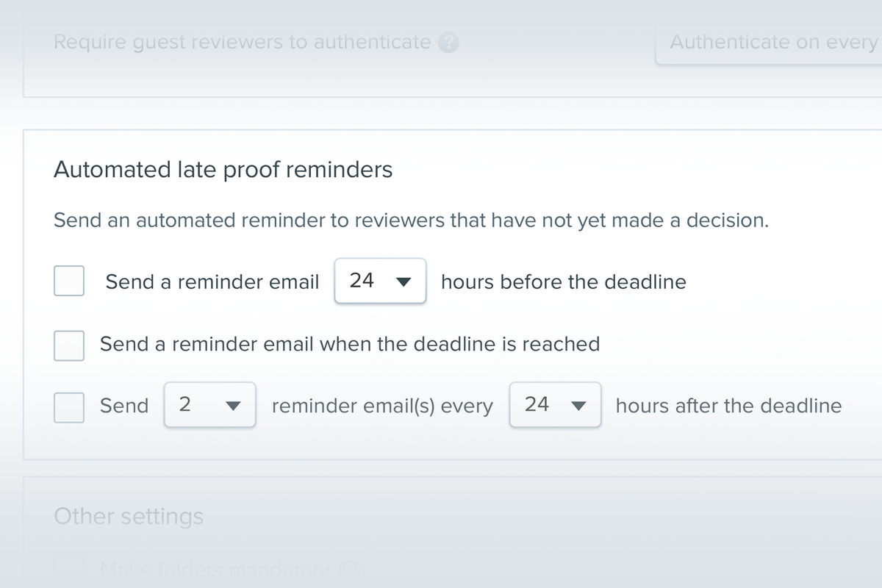The image size is (882, 588).
Task: Click 'Send a reminder email when the deadline is reached' text
Action: coord(350,344)
